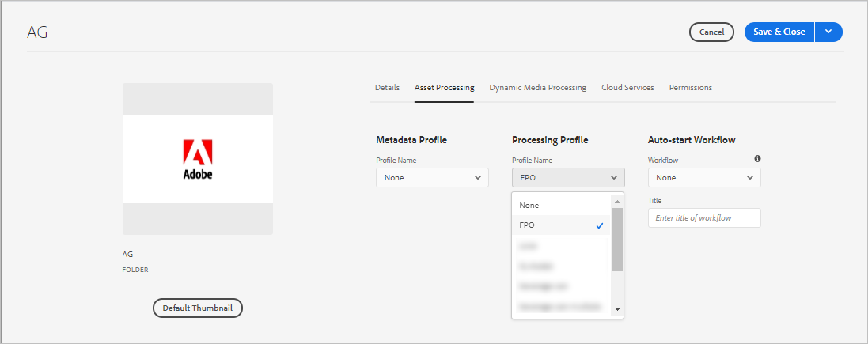This screenshot has width=868, height=344.
Task: Click the Workflow info icon
Action: click(x=757, y=159)
